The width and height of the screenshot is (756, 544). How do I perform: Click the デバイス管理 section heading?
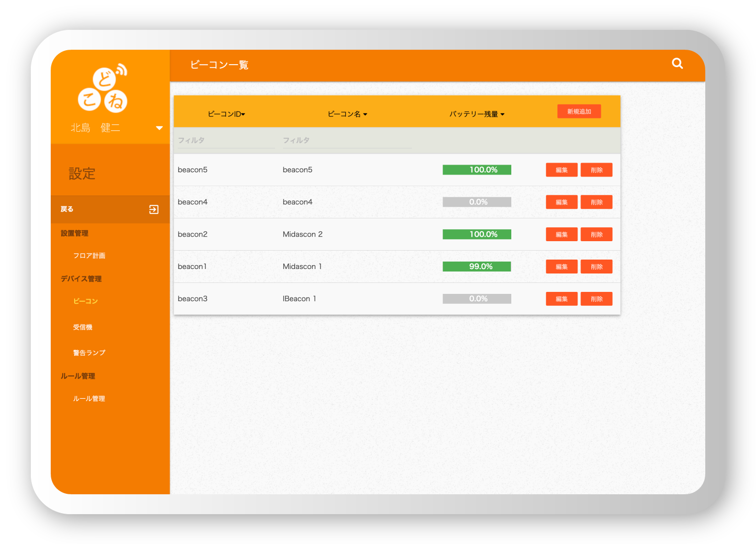[81, 279]
